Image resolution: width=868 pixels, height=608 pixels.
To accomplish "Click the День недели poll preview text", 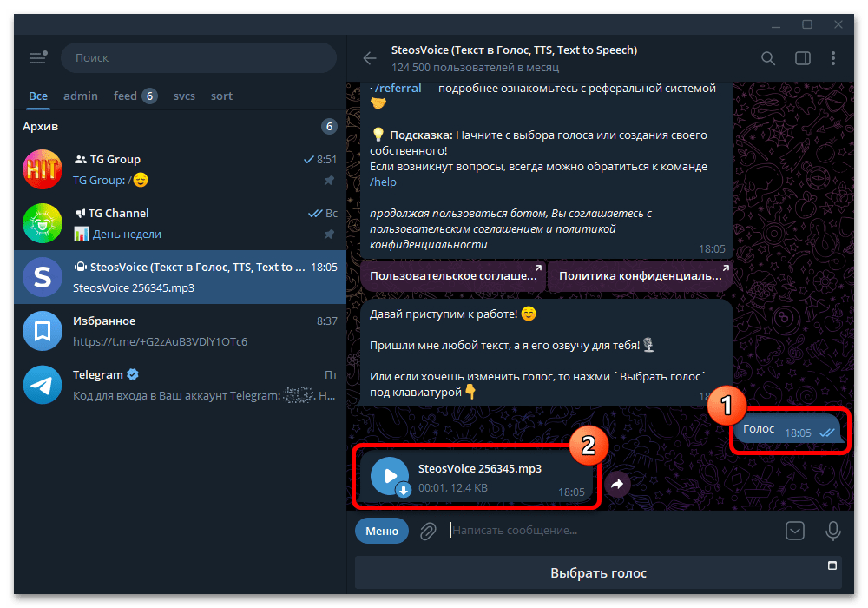I will [127, 234].
